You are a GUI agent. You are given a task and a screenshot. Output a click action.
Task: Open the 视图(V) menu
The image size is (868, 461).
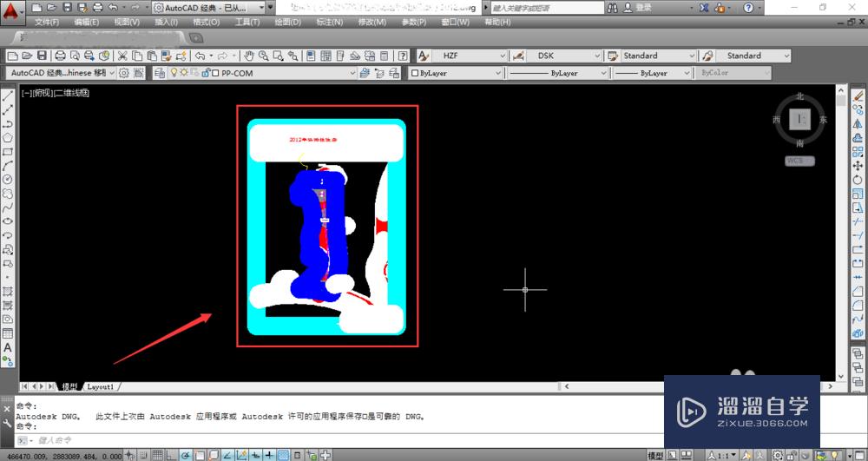tap(127, 22)
